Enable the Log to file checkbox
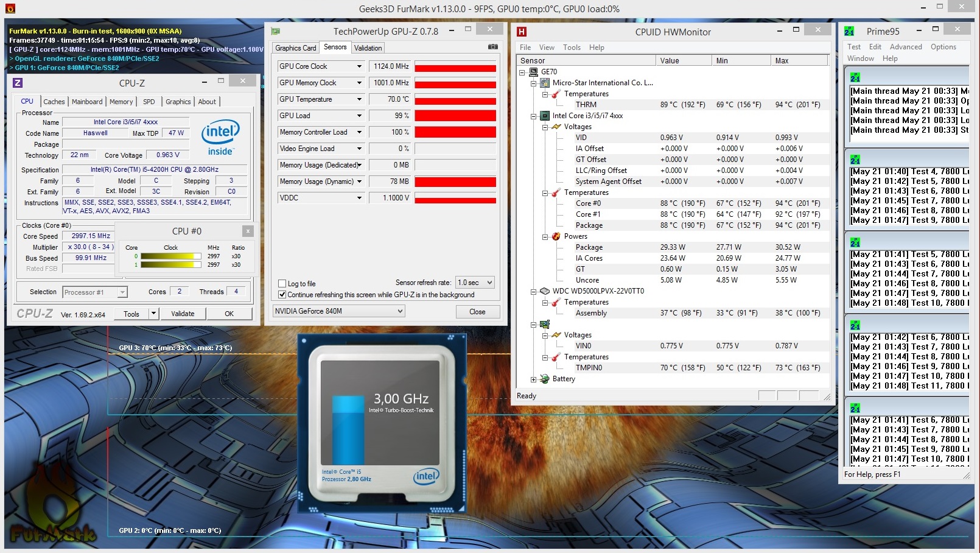 coord(282,283)
